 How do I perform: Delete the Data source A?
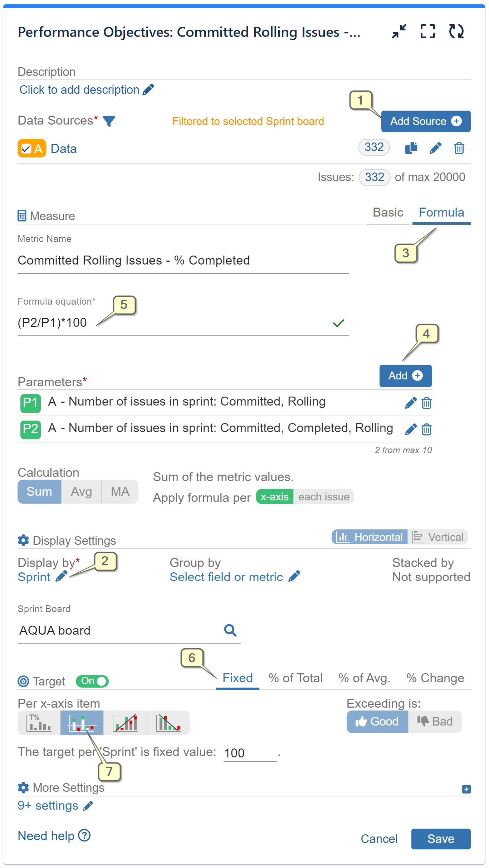459,148
